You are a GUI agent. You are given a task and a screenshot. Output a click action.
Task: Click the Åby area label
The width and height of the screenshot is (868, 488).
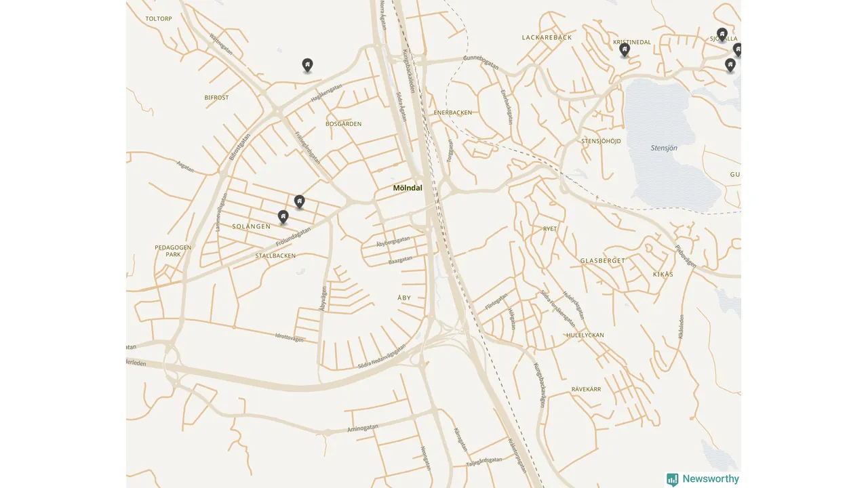(x=404, y=298)
